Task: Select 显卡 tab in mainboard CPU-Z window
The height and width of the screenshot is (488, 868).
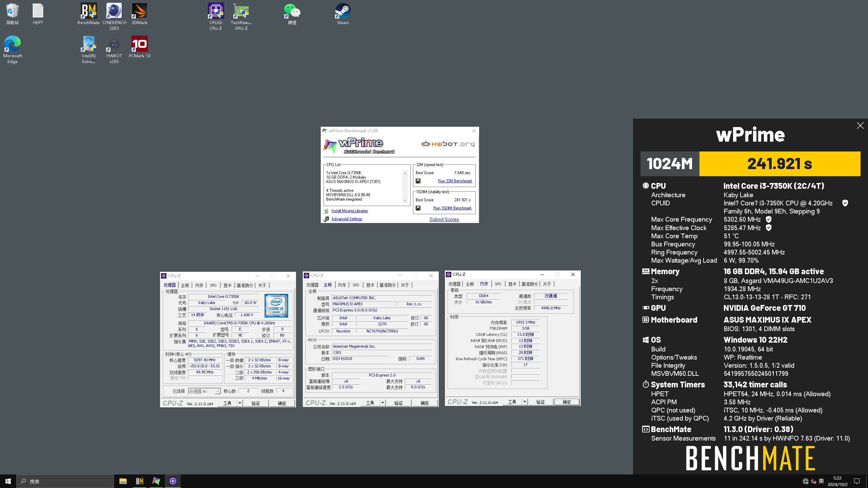Action: pos(370,285)
